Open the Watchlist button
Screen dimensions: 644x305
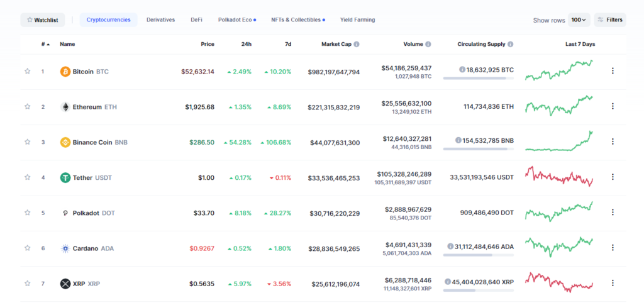click(x=43, y=19)
